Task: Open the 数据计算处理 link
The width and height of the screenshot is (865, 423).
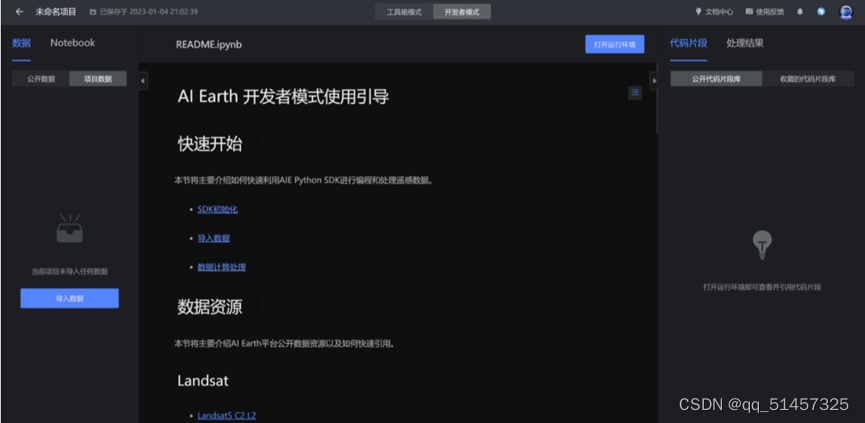Action: point(221,267)
